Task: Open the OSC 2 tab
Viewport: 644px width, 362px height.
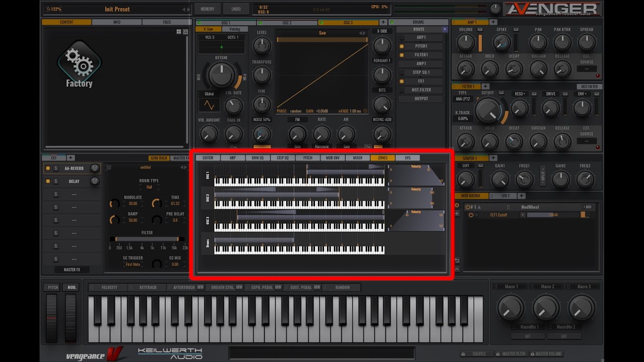Action: 287,23
